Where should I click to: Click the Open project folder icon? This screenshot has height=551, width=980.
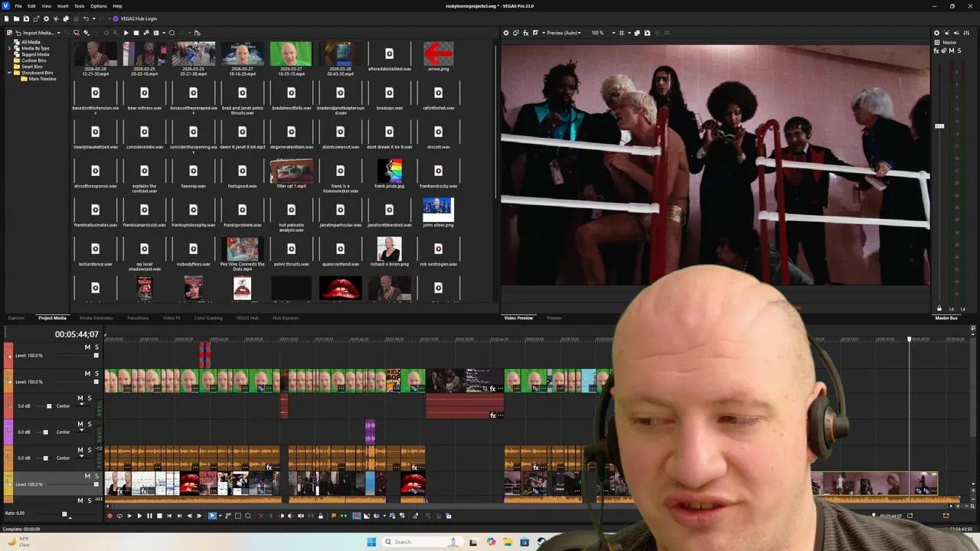coord(16,18)
